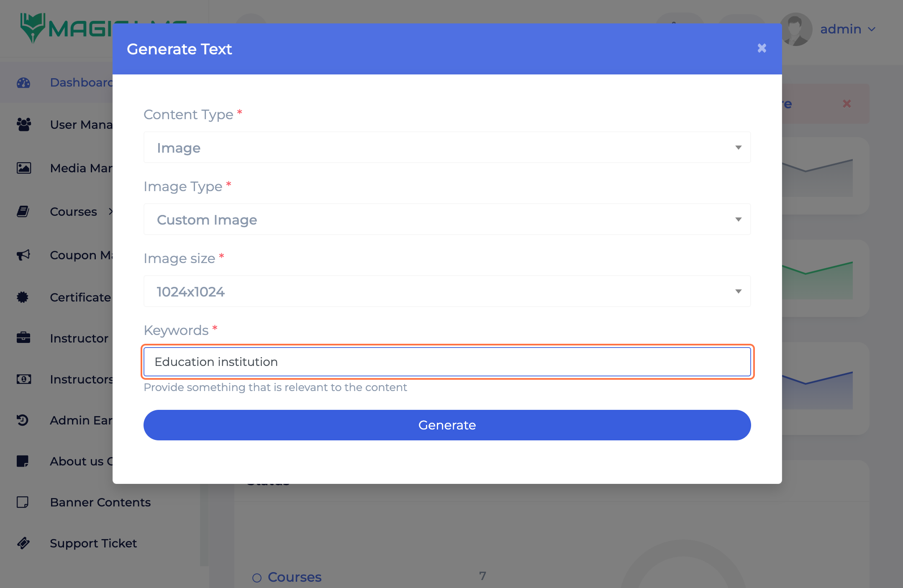Open the Certificate sidebar item

(x=80, y=297)
